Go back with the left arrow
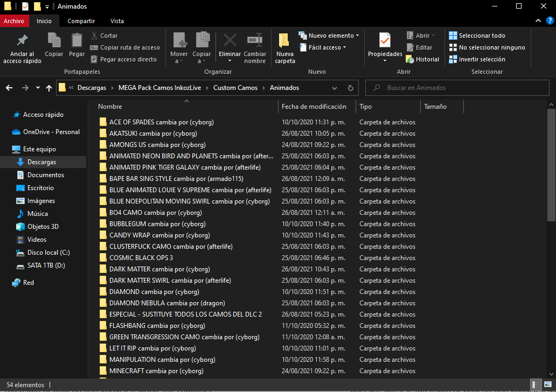 click(9, 88)
